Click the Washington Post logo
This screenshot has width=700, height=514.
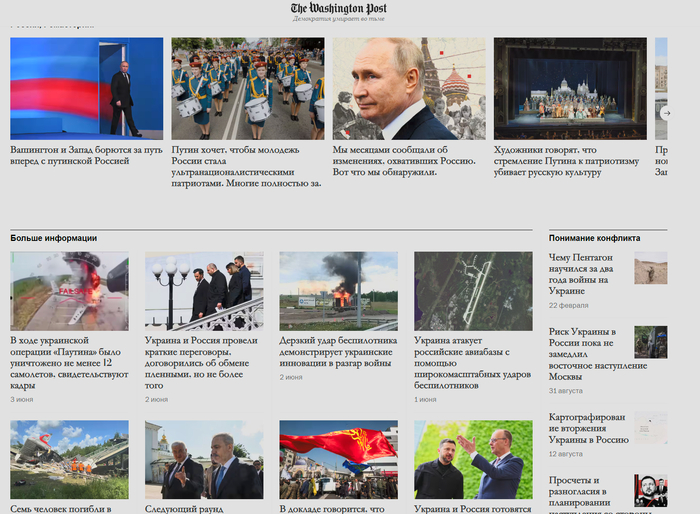tap(338, 9)
